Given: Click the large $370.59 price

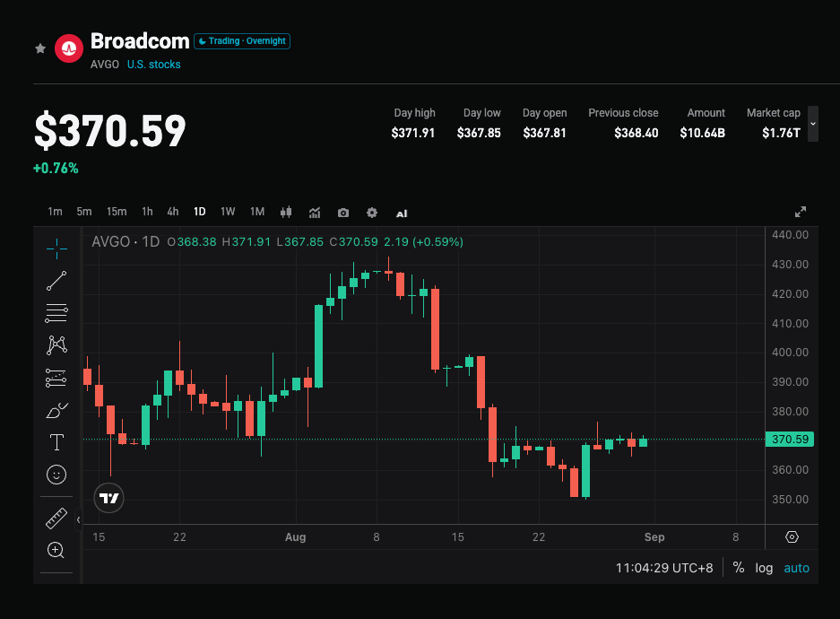Looking at the screenshot, I should pos(110,130).
